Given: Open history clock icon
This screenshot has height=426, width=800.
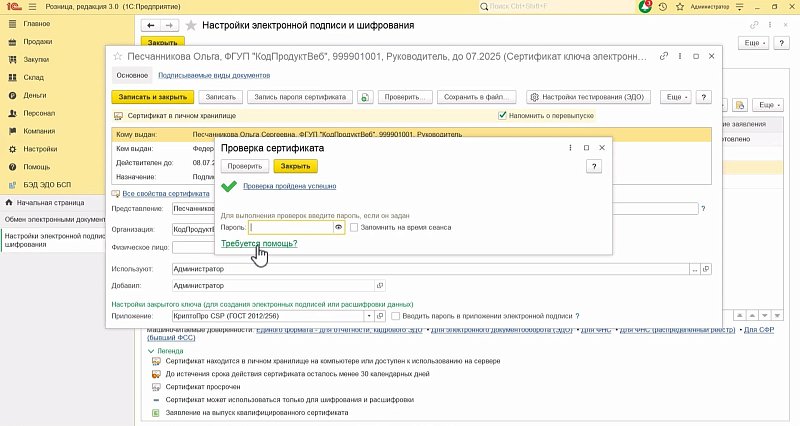Looking at the screenshot, I should coord(663,7).
